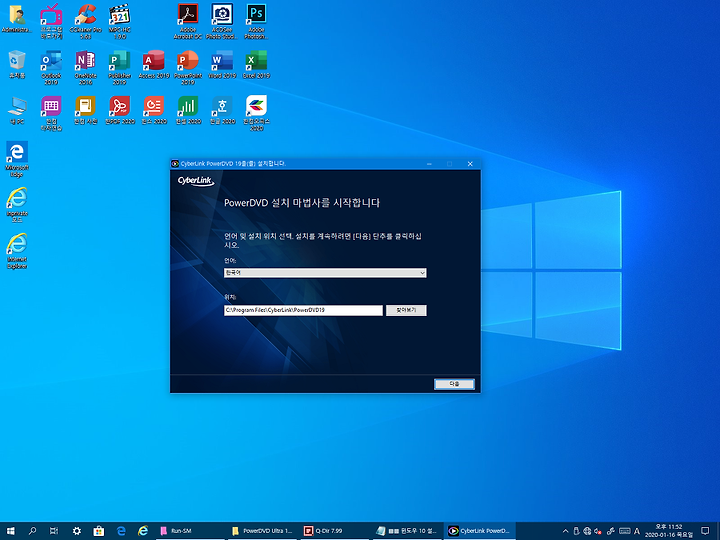Screen dimensions: 720x540
Task: Launch Internet Explorer from the taskbar
Action: [143, 531]
